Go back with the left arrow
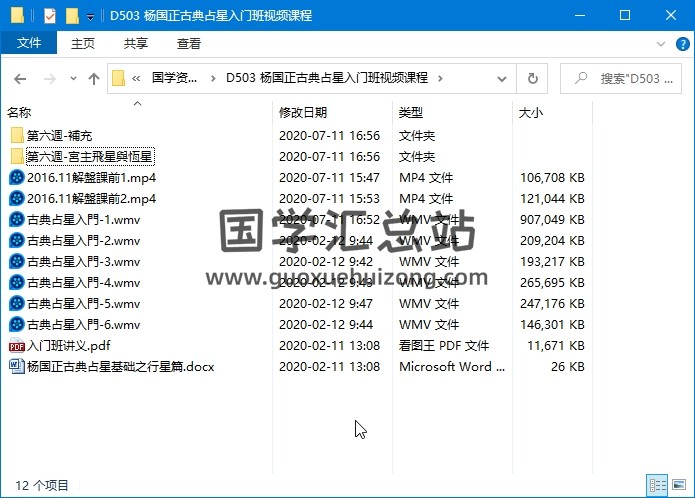The width and height of the screenshot is (695, 498). 20,79
